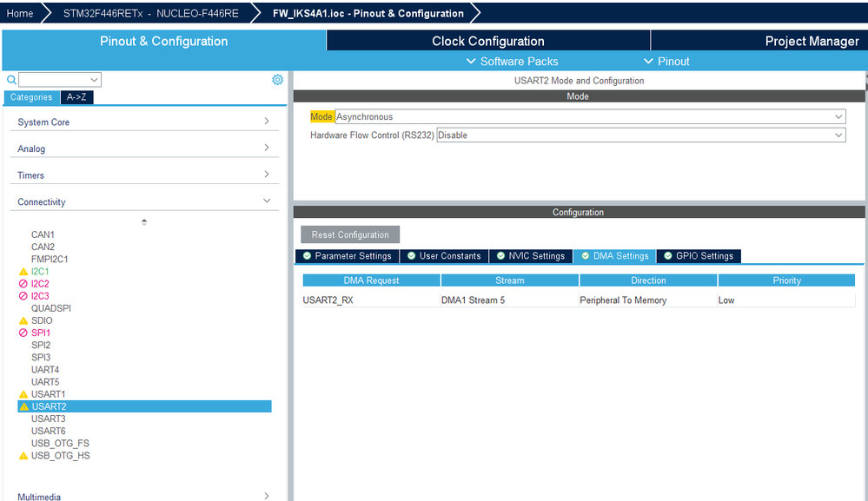Viewport: 868px width, 501px height.
Task: Open the DMA Settings tab
Action: [x=614, y=256]
